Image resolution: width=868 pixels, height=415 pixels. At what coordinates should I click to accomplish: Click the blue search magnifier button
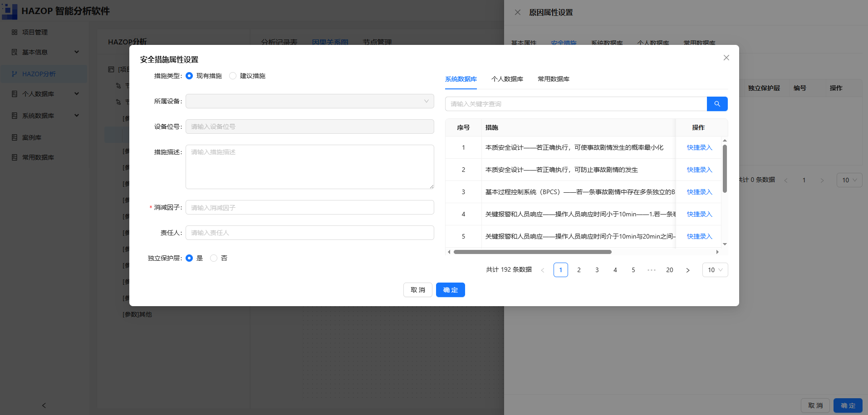[x=717, y=104]
